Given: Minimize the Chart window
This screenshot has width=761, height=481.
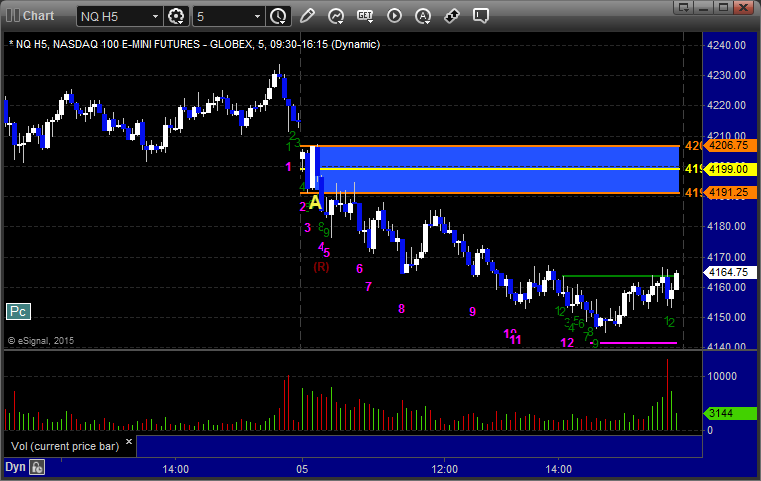Looking at the screenshot, I should click(704, 8).
